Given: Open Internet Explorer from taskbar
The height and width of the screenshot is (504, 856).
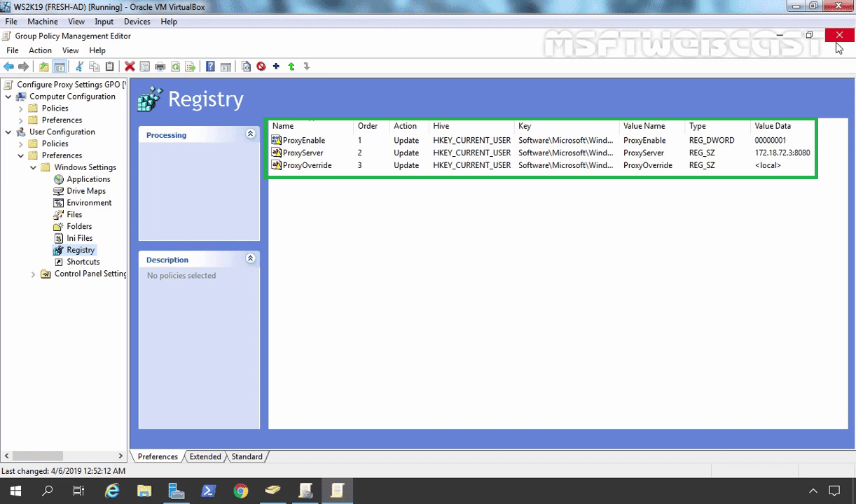Looking at the screenshot, I should pyautogui.click(x=112, y=491).
